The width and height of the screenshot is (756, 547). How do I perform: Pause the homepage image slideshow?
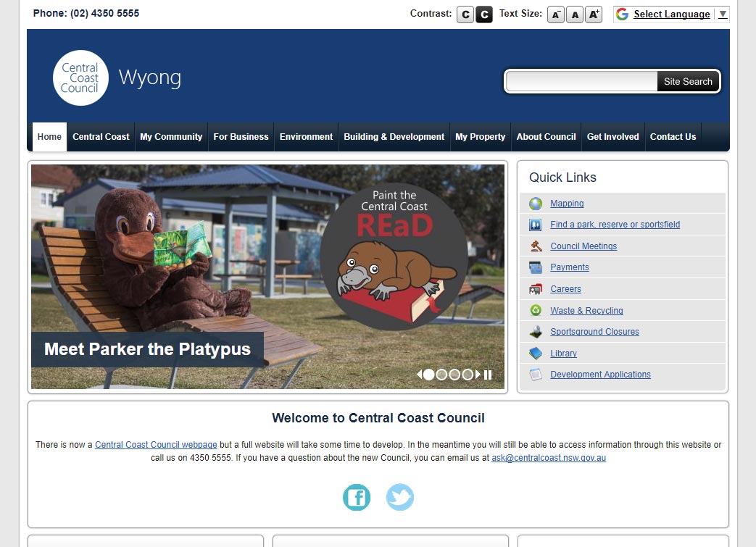point(489,375)
